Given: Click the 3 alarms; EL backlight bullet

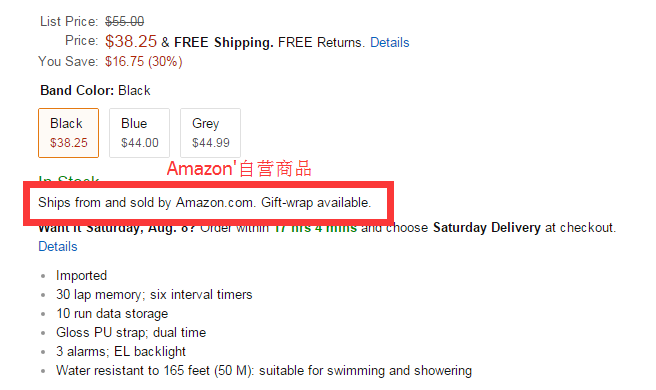Looking at the screenshot, I should [x=121, y=352].
